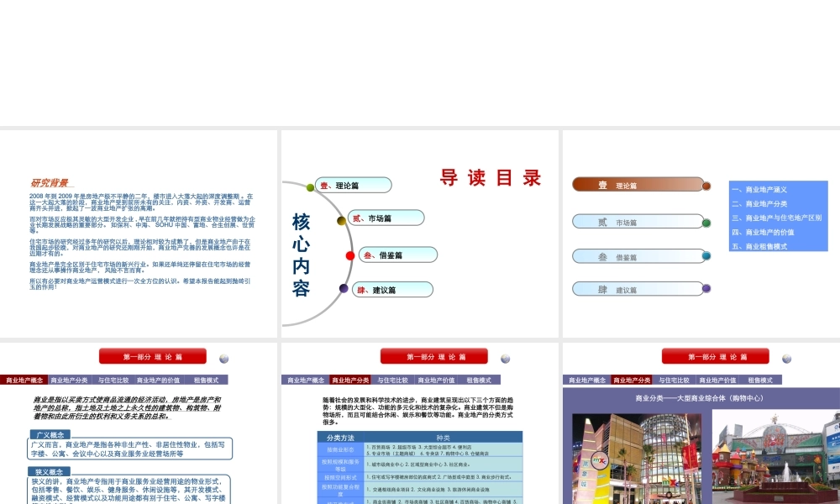Click the red dot beside 叁、借鉴篇 in 核心内容 slide
This screenshot has height=504, width=840.
(350, 255)
